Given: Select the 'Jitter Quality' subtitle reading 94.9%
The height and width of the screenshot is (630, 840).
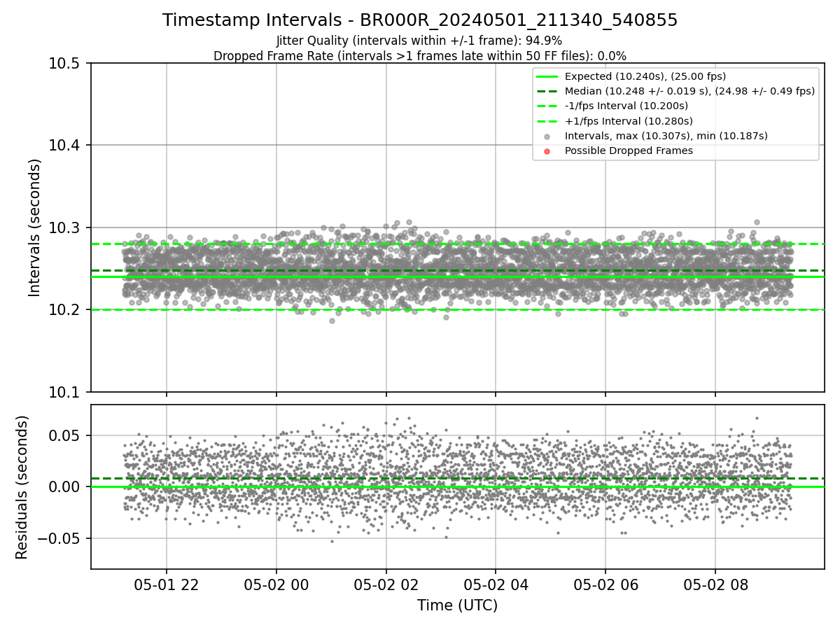Looking at the screenshot, I should coord(419,41).
